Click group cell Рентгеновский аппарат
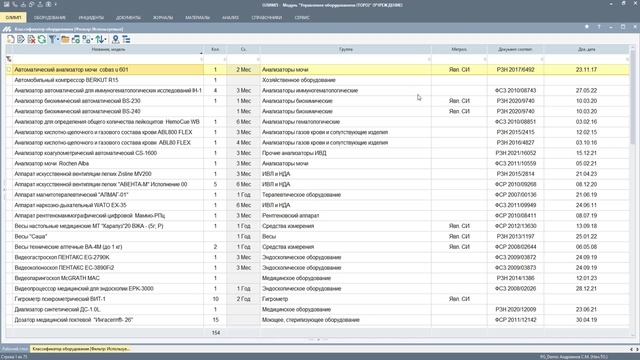Screen dimensions: 640x360 (x=345, y=216)
